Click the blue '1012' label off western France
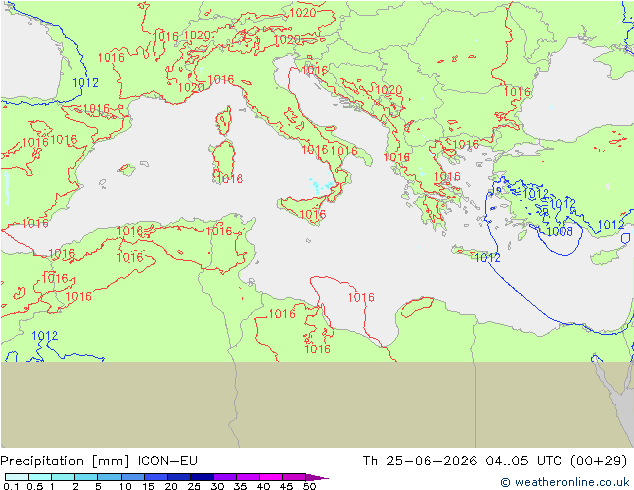 pyautogui.click(x=85, y=82)
